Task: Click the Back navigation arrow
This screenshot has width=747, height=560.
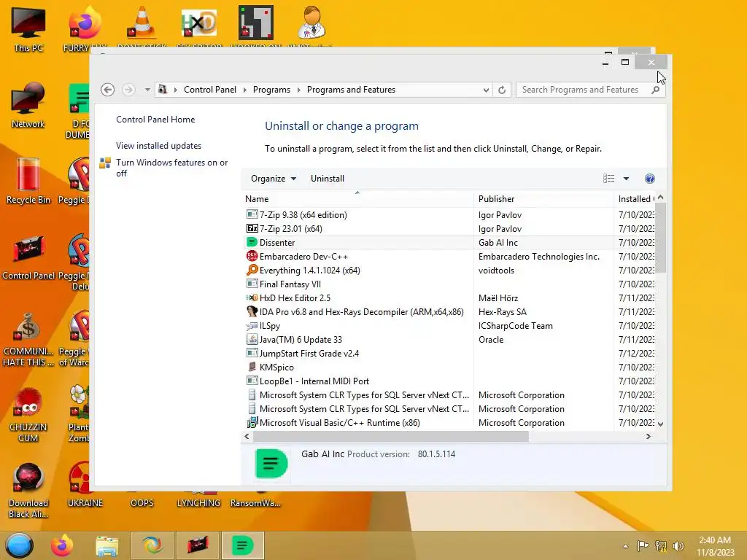Action: [108, 90]
